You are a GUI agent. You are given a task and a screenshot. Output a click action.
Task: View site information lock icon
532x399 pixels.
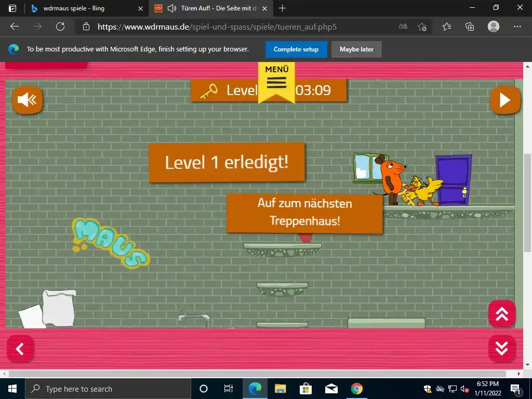[x=86, y=27]
